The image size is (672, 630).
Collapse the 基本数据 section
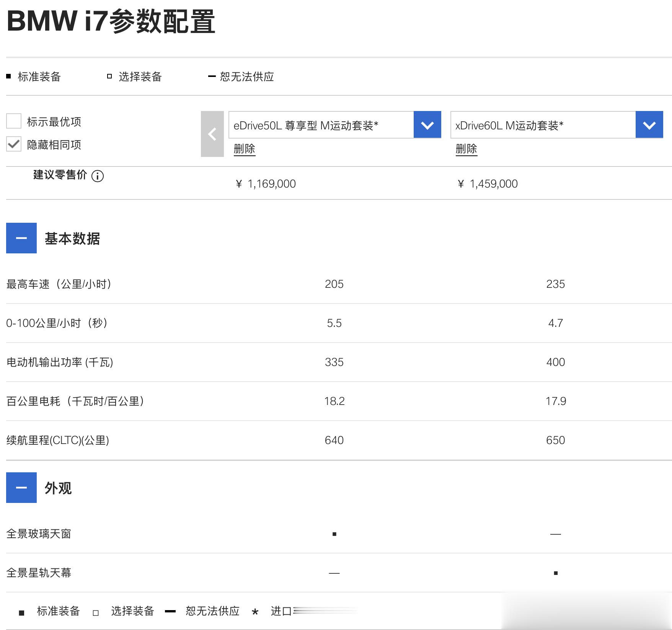(x=21, y=238)
